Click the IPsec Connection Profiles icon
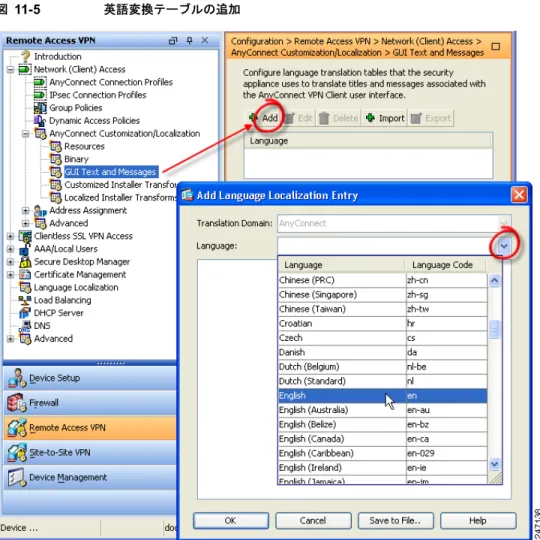 pyautogui.click(x=40, y=95)
